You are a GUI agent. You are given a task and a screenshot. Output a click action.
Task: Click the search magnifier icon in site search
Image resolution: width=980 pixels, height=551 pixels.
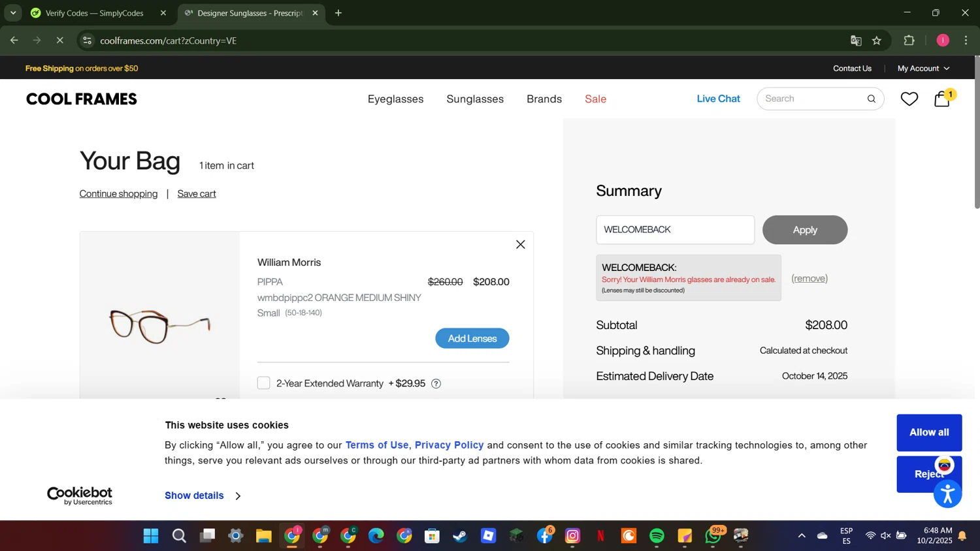click(871, 99)
